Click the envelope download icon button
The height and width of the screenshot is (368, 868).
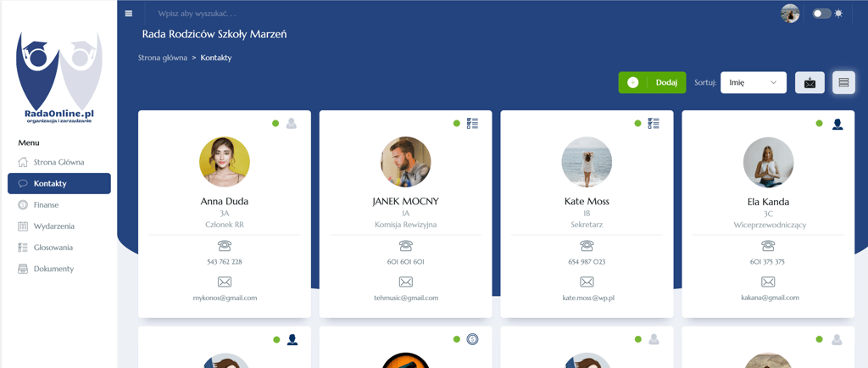810,82
